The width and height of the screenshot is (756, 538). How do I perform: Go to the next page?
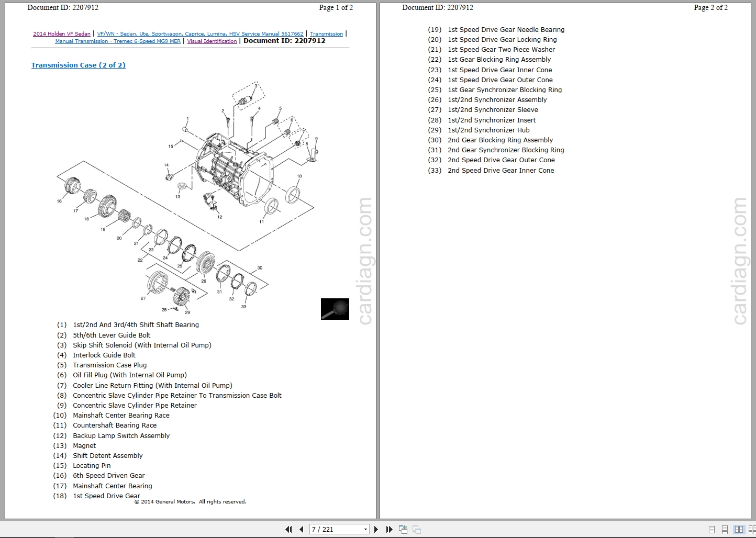point(376,529)
